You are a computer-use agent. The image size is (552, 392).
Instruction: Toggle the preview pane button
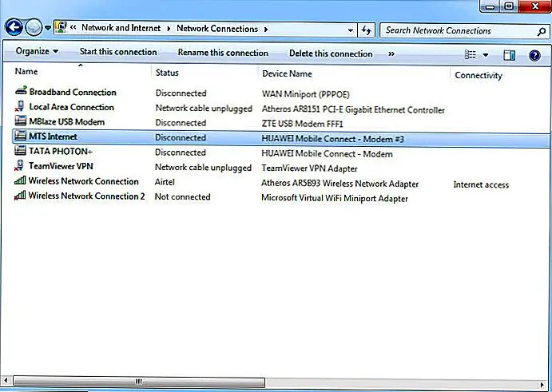(x=510, y=54)
